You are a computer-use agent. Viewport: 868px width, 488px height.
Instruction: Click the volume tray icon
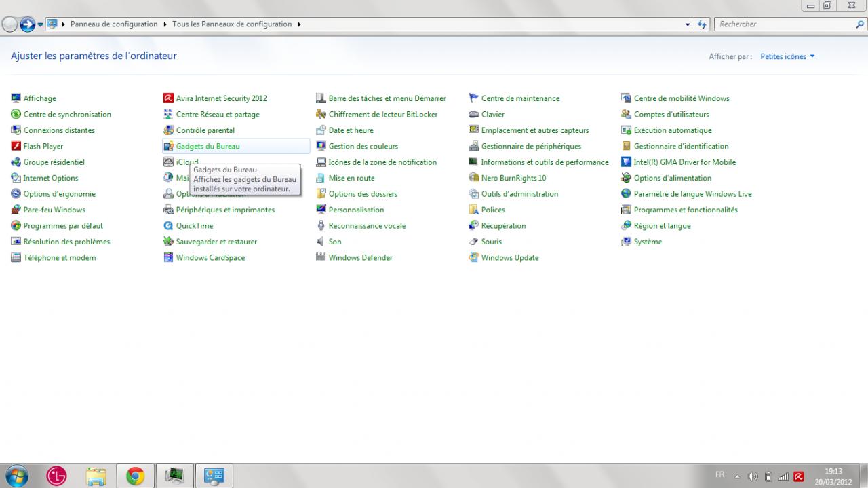coord(752,476)
